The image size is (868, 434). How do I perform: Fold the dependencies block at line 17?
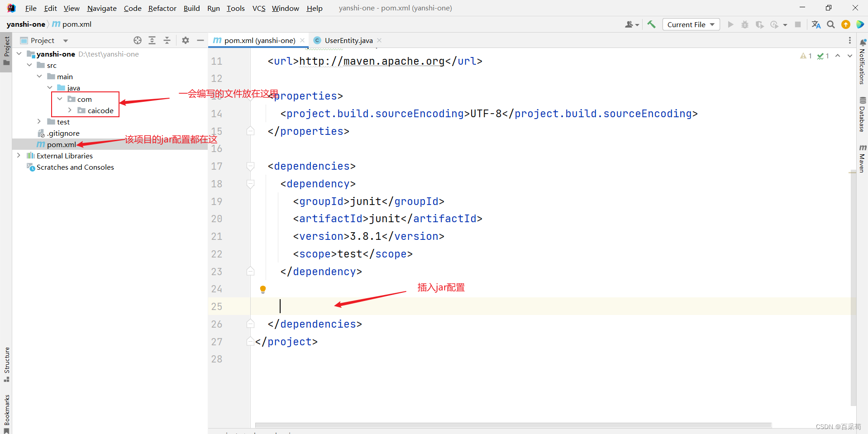tap(250, 167)
